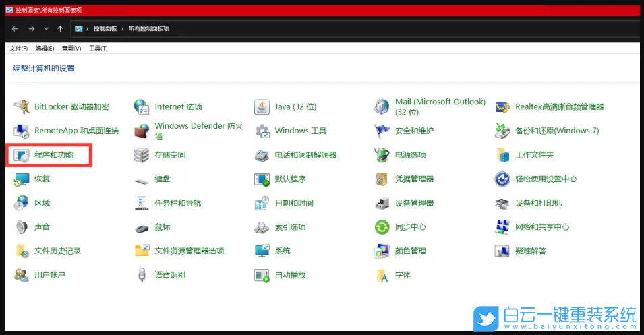Open the 鼠标 mouse icon

click(x=142, y=229)
